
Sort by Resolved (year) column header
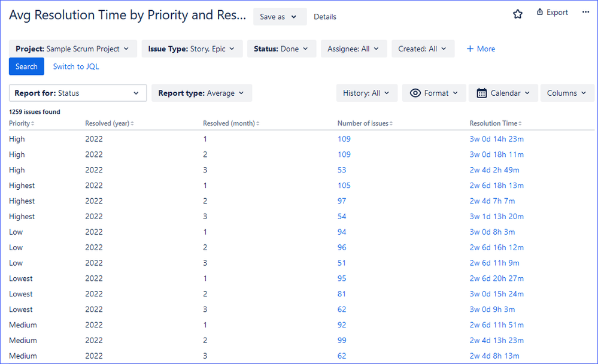(x=110, y=123)
